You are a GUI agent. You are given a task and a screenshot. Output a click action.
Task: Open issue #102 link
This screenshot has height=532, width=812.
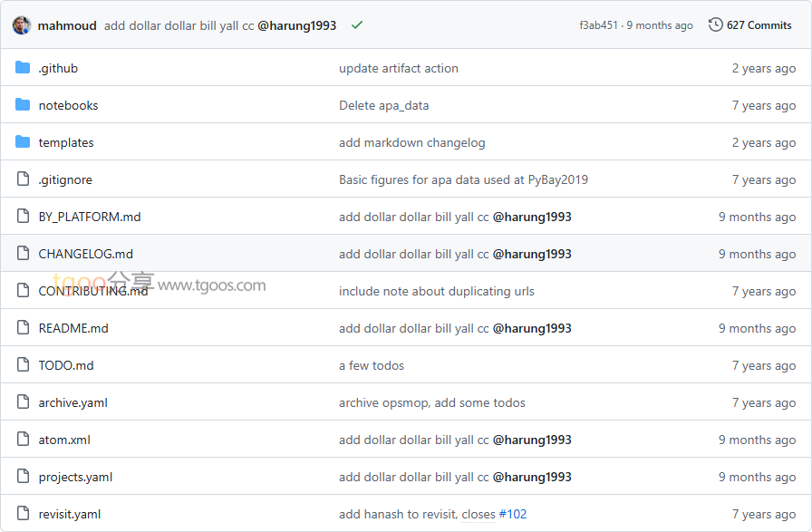[512, 514]
